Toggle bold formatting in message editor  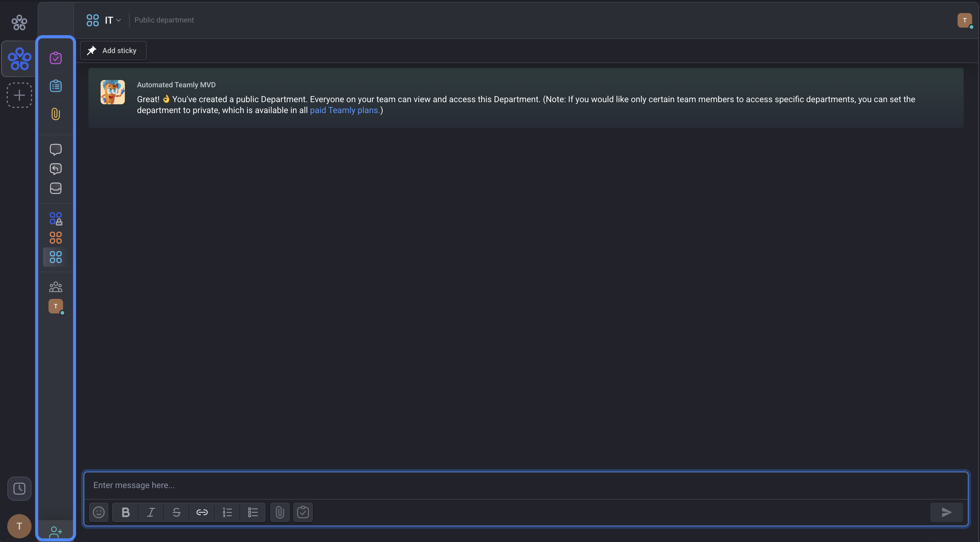point(125,512)
